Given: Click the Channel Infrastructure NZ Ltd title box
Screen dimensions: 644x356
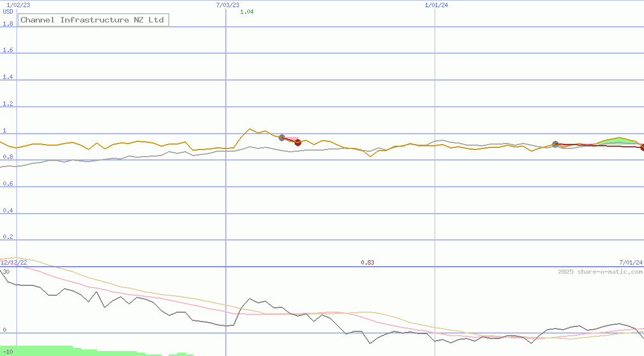Looking at the screenshot, I should tap(92, 20).
